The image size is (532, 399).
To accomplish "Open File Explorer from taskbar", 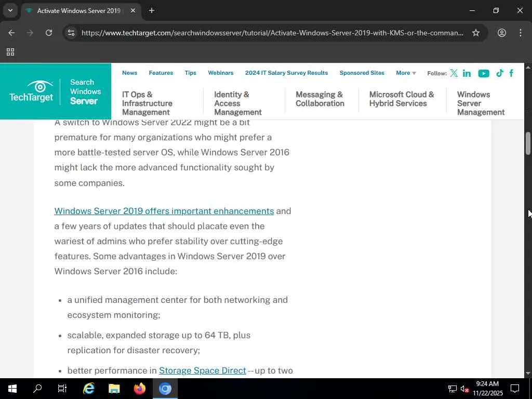I will click(x=114, y=389).
